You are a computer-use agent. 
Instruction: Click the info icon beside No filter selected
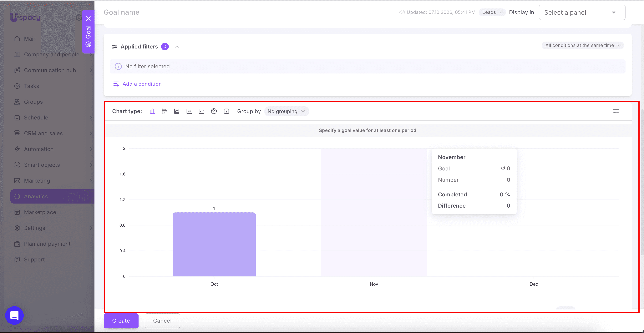[118, 66]
